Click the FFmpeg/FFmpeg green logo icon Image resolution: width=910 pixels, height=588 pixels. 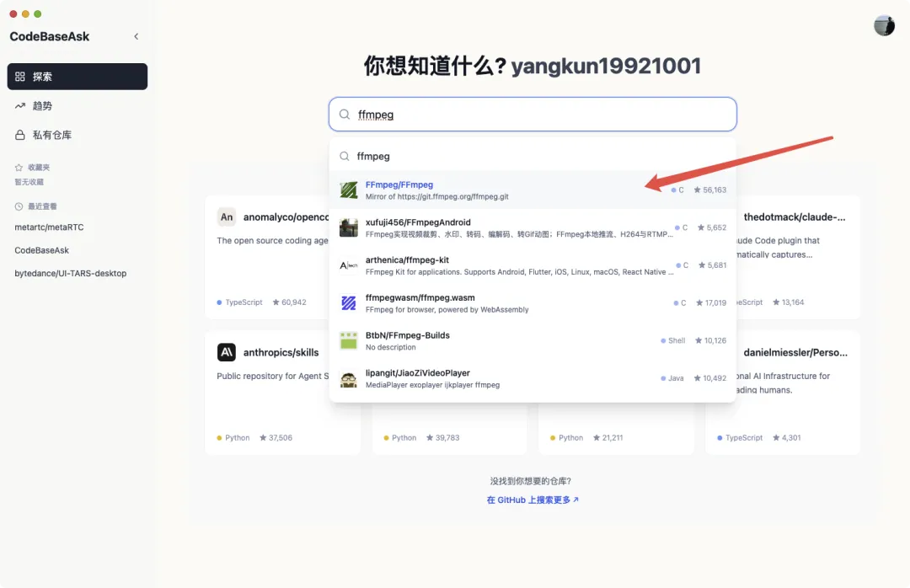click(349, 190)
